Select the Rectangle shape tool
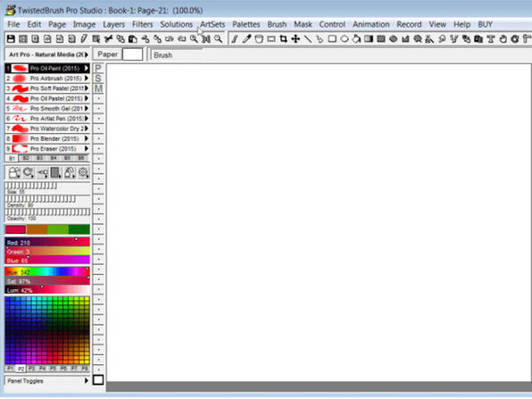532x399 pixels. point(332,38)
